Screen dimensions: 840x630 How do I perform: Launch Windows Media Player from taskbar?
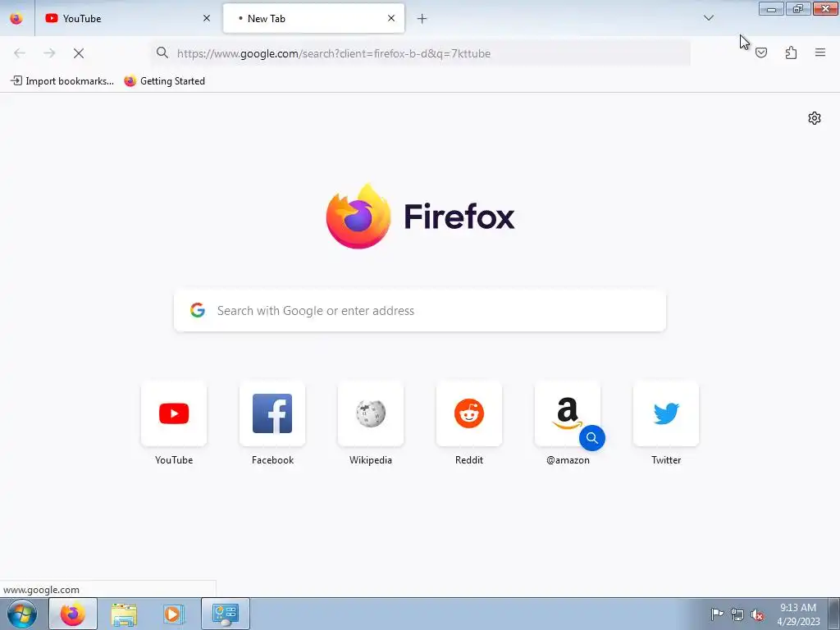click(x=174, y=614)
